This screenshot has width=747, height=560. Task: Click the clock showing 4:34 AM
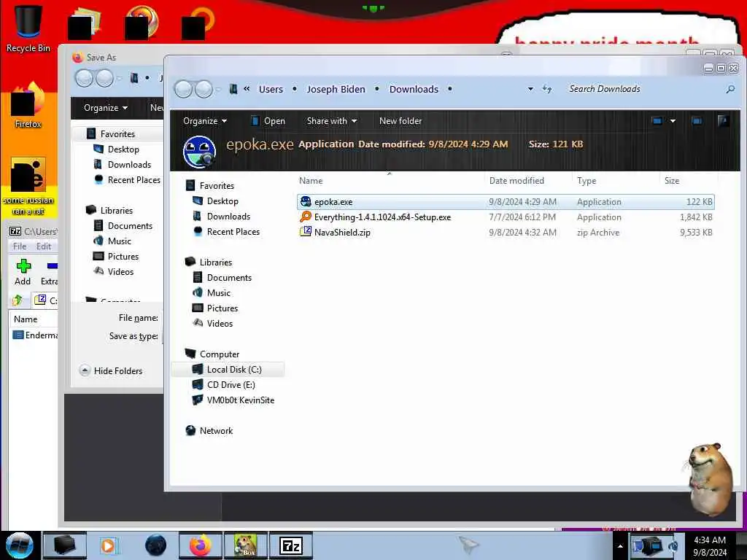(709, 540)
